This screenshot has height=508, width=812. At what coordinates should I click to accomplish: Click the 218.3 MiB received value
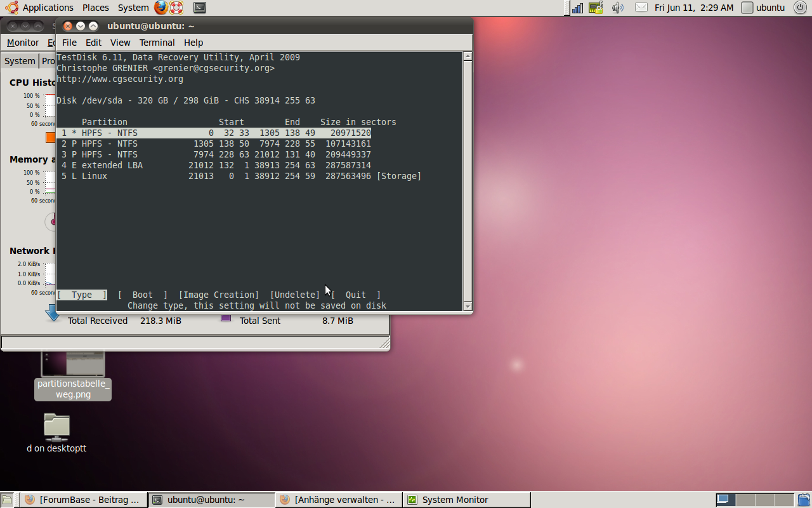[x=160, y=321]
